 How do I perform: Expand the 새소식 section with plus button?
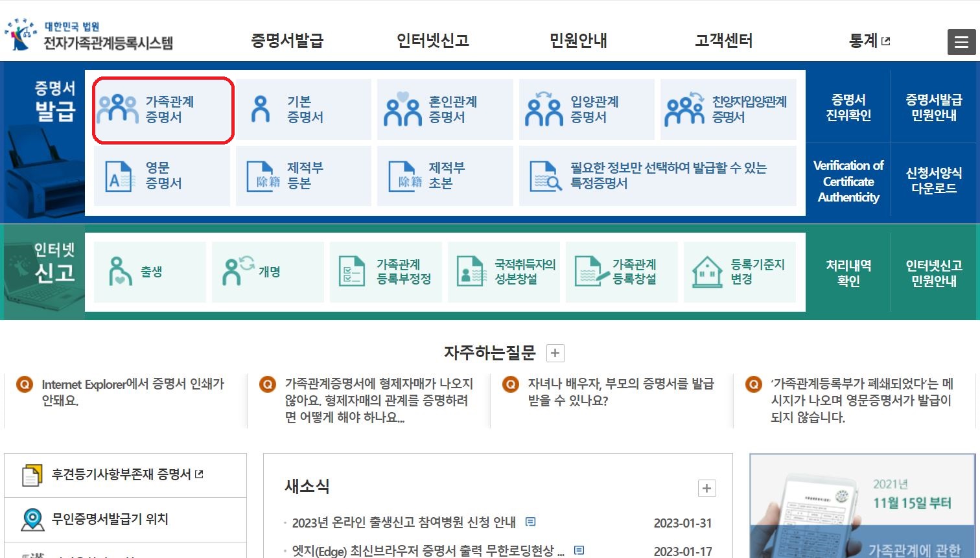click(705, 488)
